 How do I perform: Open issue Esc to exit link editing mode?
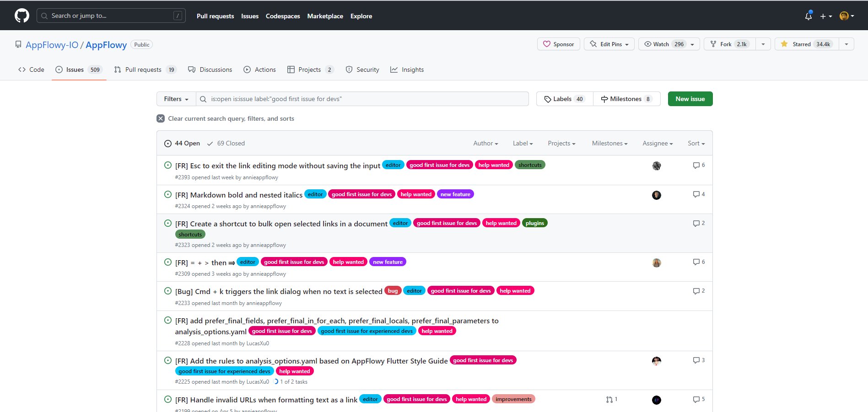(278, 166)
